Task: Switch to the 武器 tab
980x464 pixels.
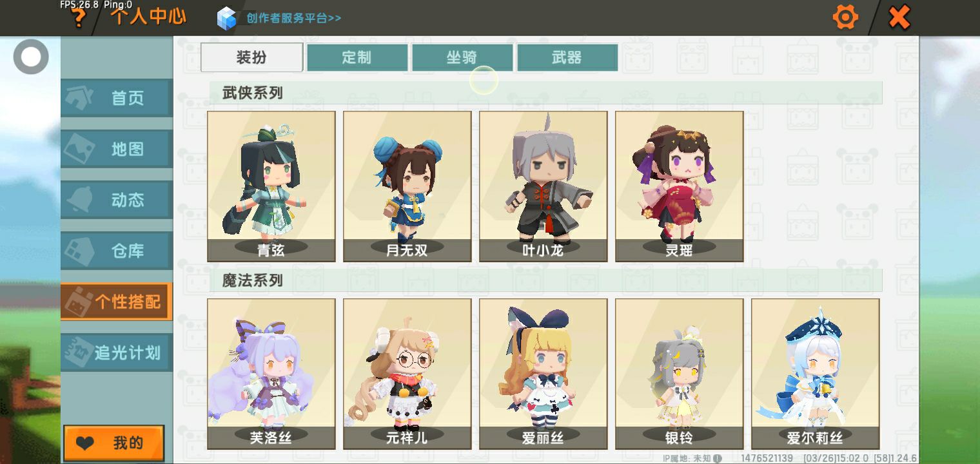Action: pyautogui.click(x=567, y=57)
